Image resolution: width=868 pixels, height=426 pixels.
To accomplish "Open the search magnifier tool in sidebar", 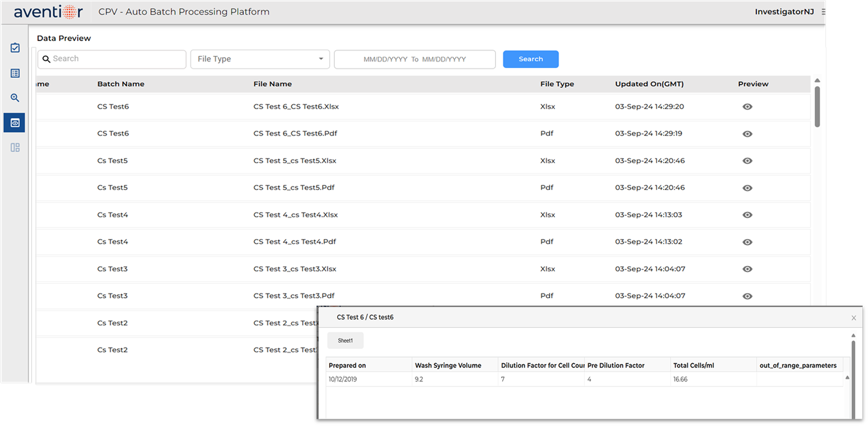I will [15, 98].
